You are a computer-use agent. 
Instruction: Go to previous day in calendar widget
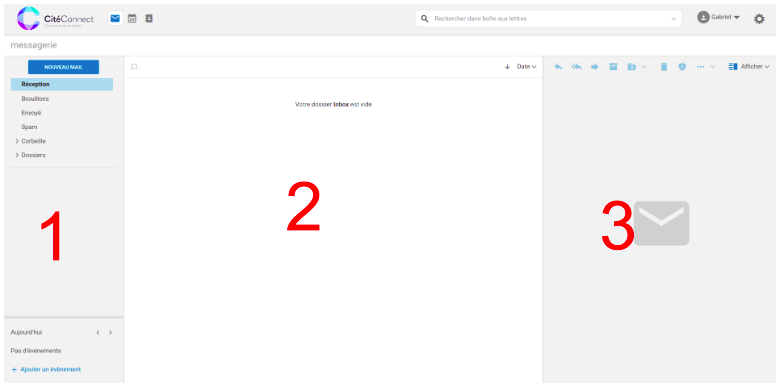tap(98, 333)
